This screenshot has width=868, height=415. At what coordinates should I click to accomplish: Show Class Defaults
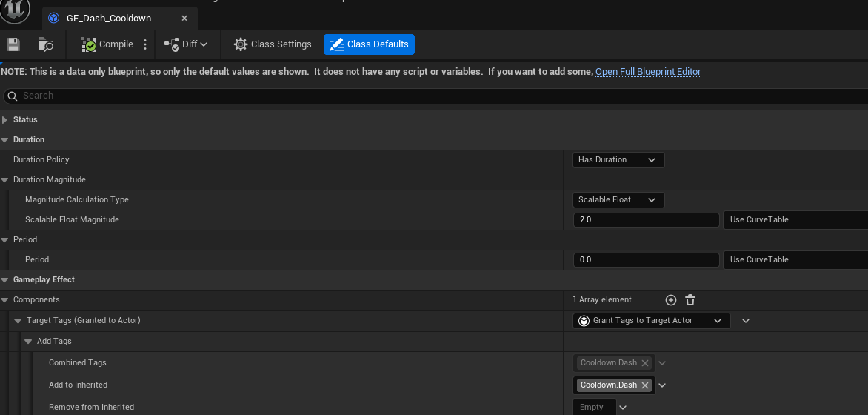pyautogui.click(x=369, y=44)
